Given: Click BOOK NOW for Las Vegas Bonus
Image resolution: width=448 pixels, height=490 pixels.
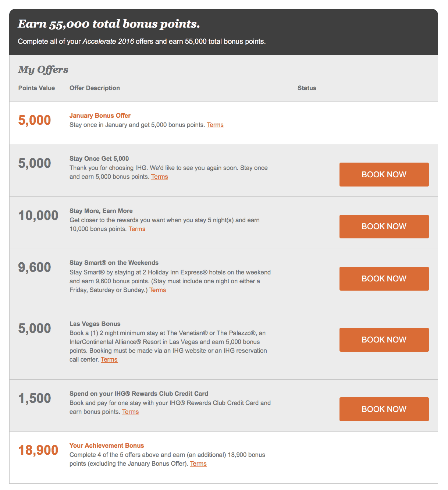Looking at the screenshot, I should click(x=384, y=340).
